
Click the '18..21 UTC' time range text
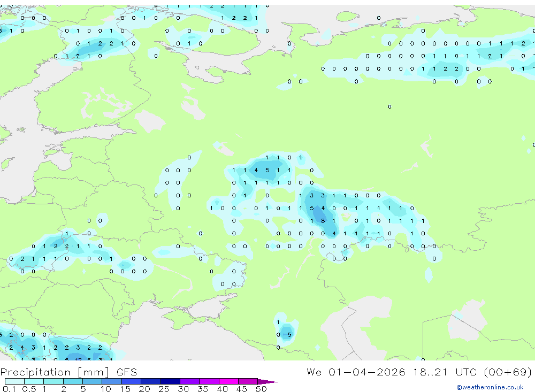(x=445, y=372)
